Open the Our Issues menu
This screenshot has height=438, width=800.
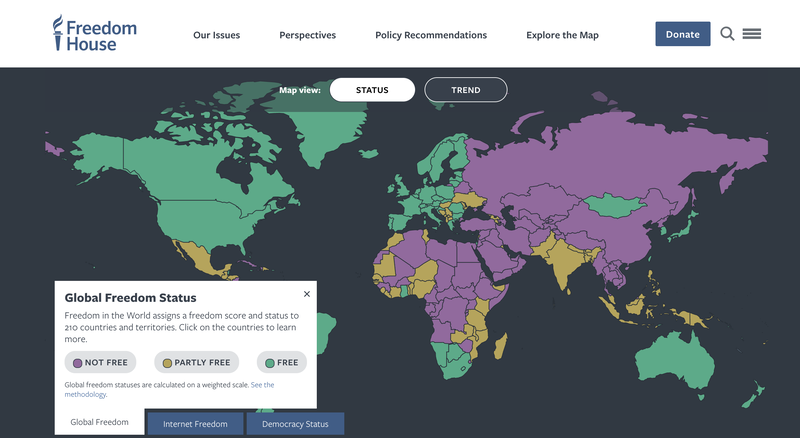point(216,35)
